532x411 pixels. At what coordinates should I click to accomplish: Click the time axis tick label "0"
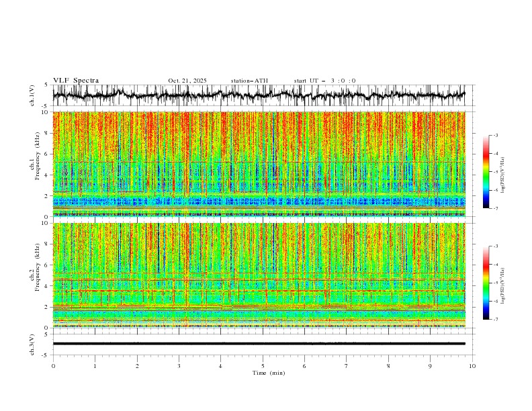[x=53, y=366]
